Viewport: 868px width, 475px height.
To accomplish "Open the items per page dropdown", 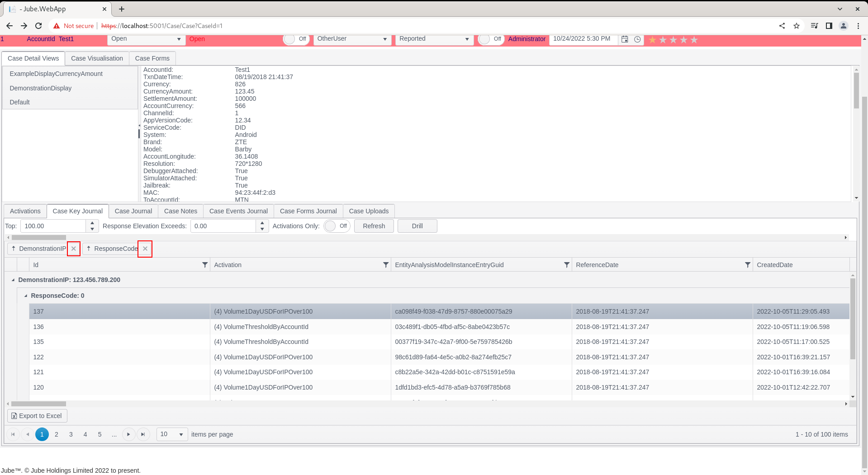I will pos(172,434).
